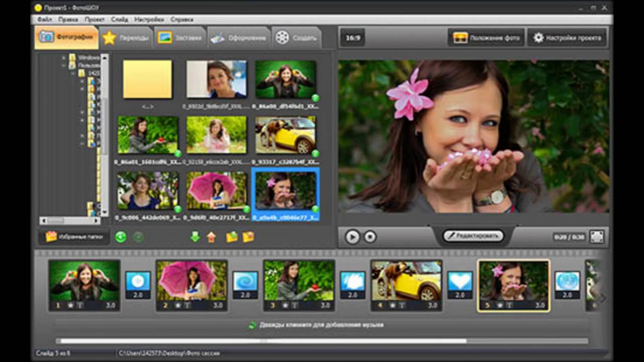
Task: Click Избранные папки button
Action: click(x=74, y=236)
